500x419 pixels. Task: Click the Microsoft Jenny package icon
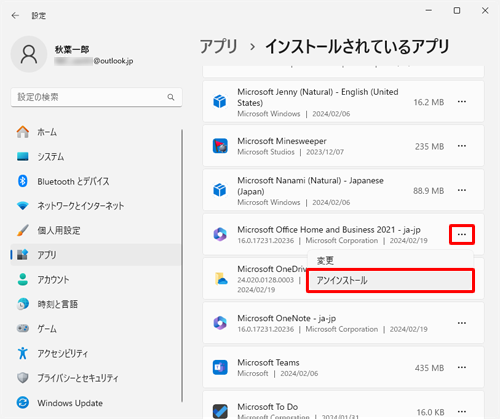[220, 101]
